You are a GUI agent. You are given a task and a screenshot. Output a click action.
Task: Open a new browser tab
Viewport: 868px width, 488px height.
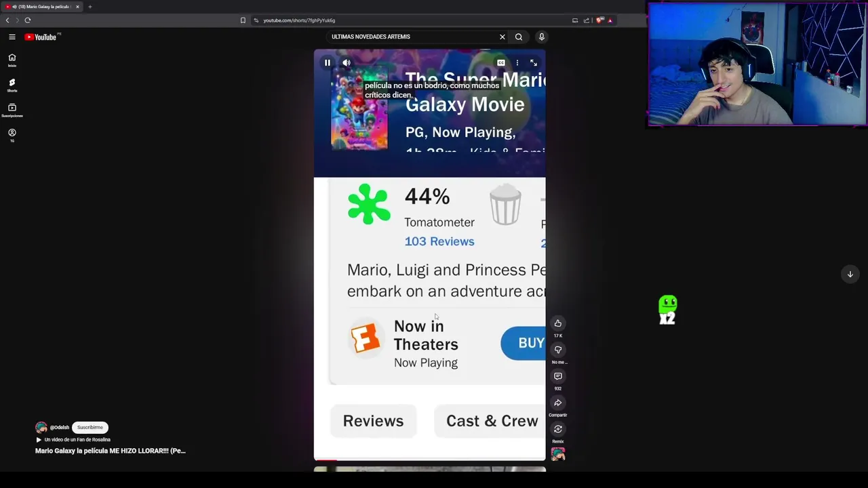tap(90, 7)
